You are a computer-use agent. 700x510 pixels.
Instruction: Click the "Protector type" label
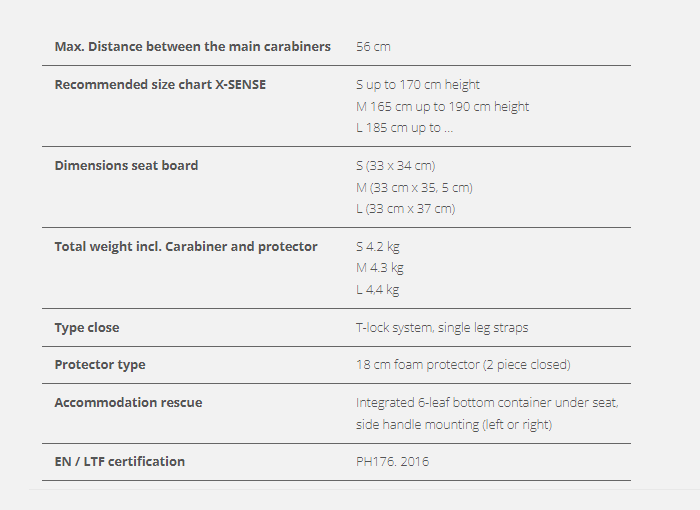99,365
